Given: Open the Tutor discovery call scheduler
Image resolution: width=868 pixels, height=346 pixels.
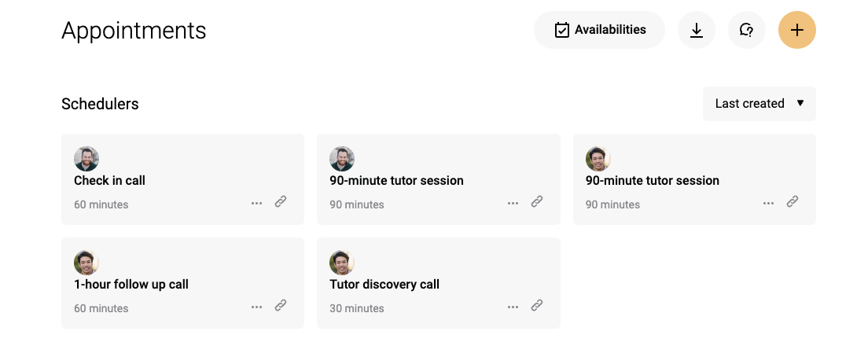Looking at the screenshot, I should click(439, 283).
